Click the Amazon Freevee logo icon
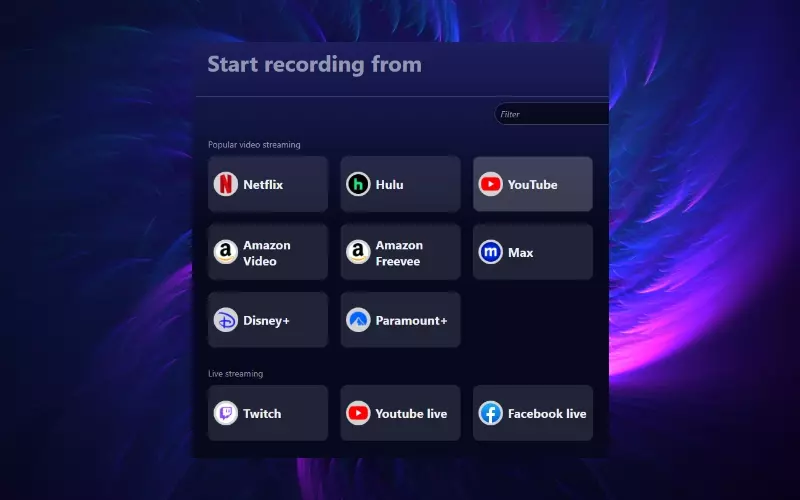This screenshot has height=500, width=800. click(x=358, y=252)
